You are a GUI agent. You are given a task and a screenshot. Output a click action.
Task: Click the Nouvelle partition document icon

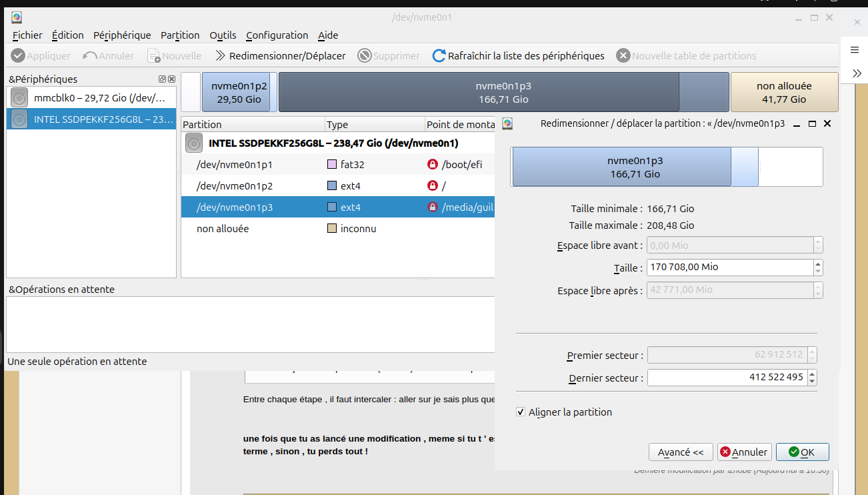(x=154, y=56)
